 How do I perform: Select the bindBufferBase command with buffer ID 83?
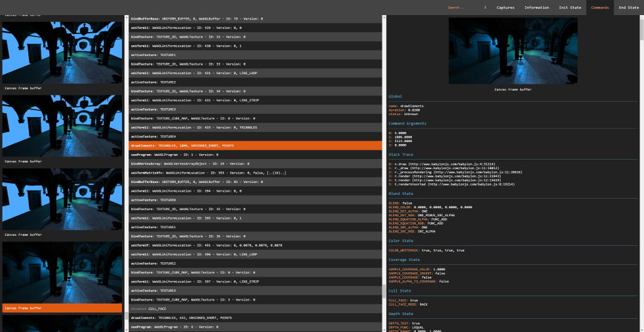[x=255, y=182]
